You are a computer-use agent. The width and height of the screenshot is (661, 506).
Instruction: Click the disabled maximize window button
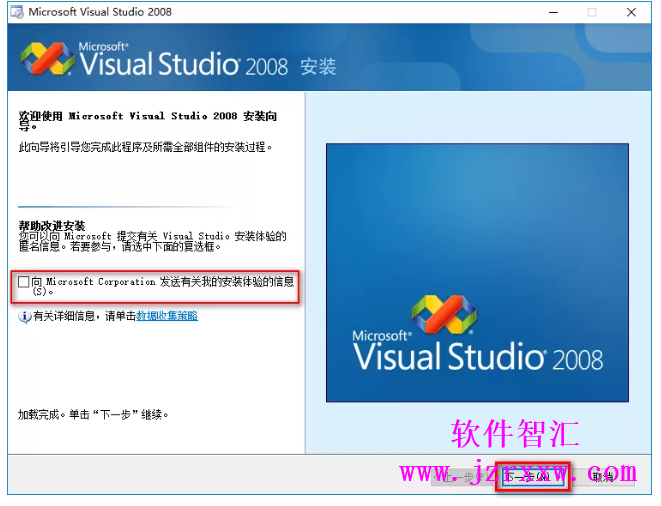click(x=592, y=12)
